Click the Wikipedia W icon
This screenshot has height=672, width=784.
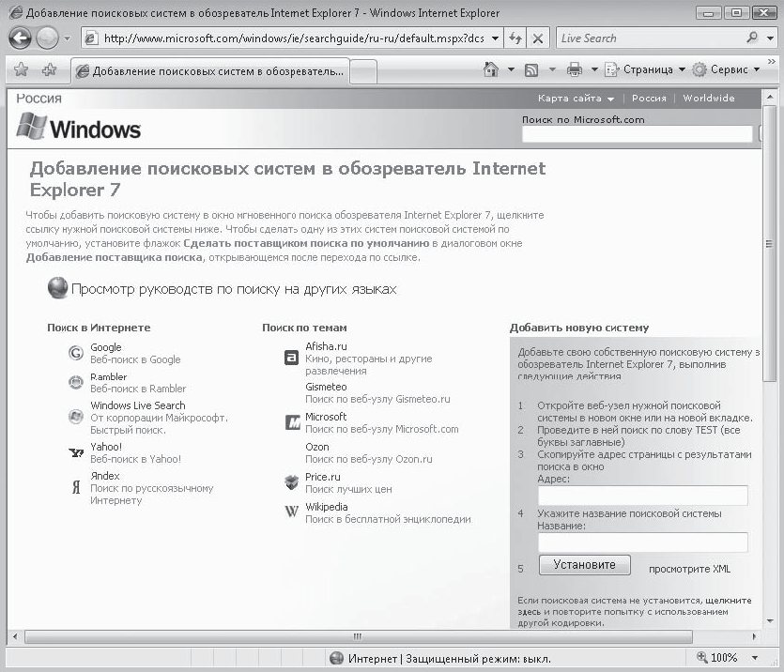point(291,512)
